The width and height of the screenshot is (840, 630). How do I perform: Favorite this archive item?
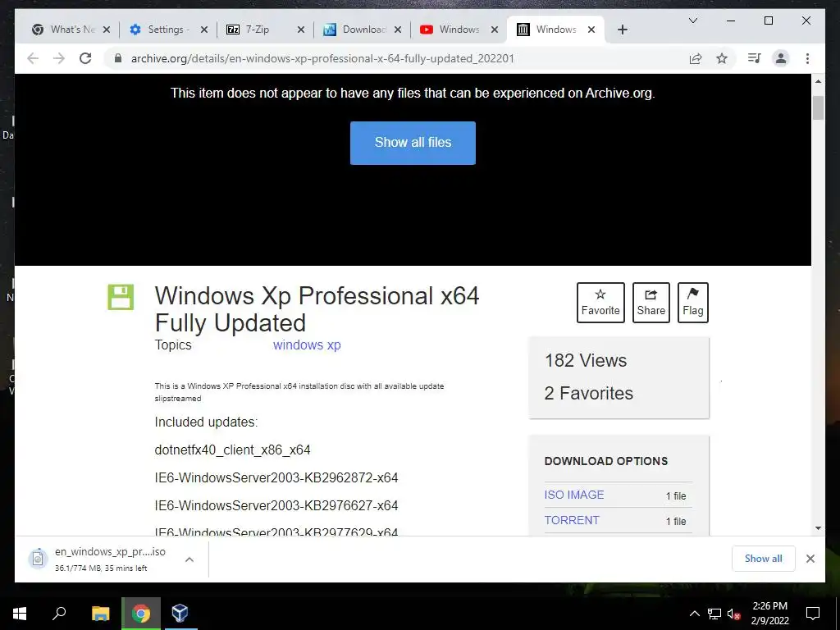(x=600, y=303)
